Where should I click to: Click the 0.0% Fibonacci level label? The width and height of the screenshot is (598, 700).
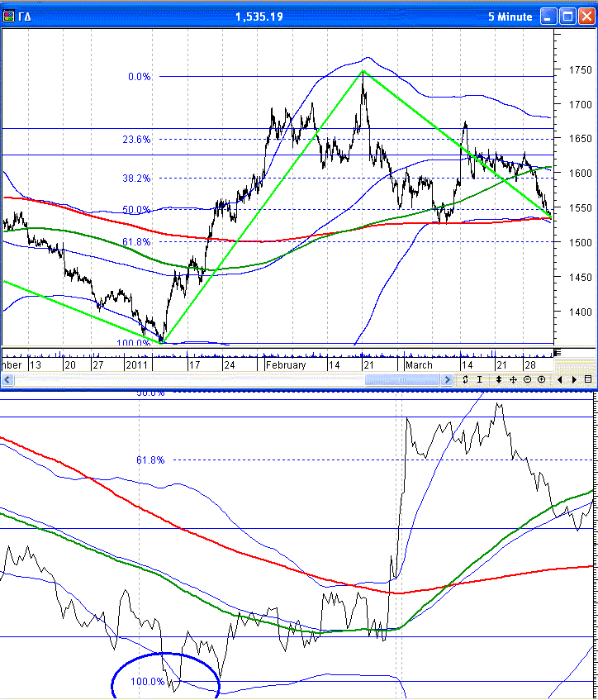coord(139,77)
